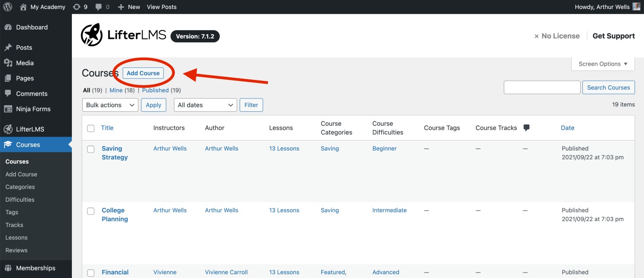644x278 pixels.
Task: Open Media via its sidebar icon
Action: click(x=8, y=63)
